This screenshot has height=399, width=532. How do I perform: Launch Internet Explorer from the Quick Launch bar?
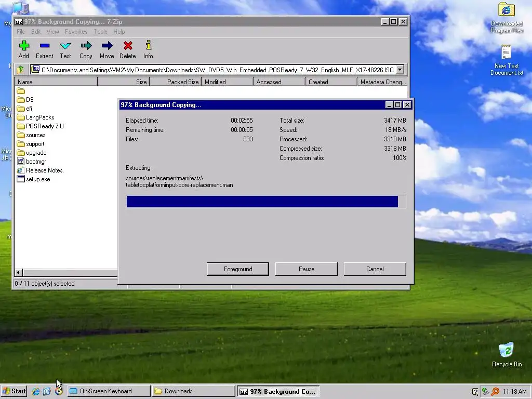[36, 391]
